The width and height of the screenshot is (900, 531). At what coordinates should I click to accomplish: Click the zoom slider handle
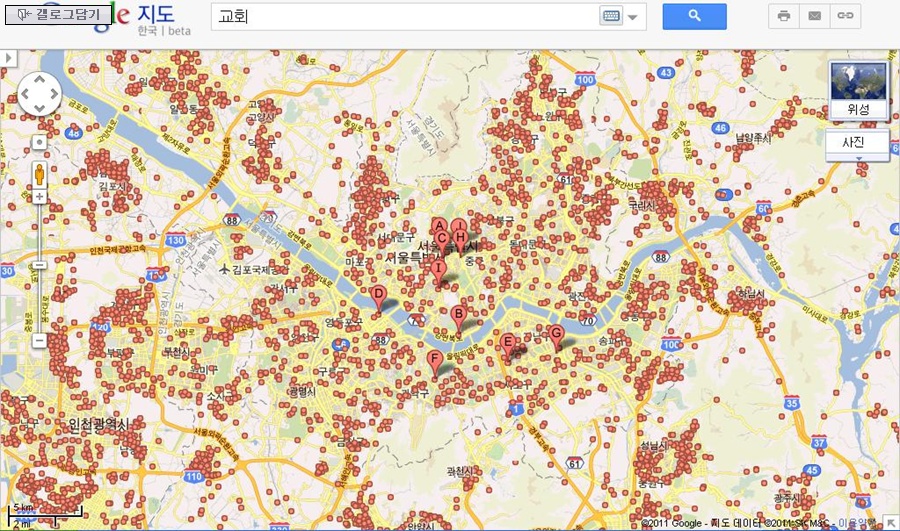39,265
